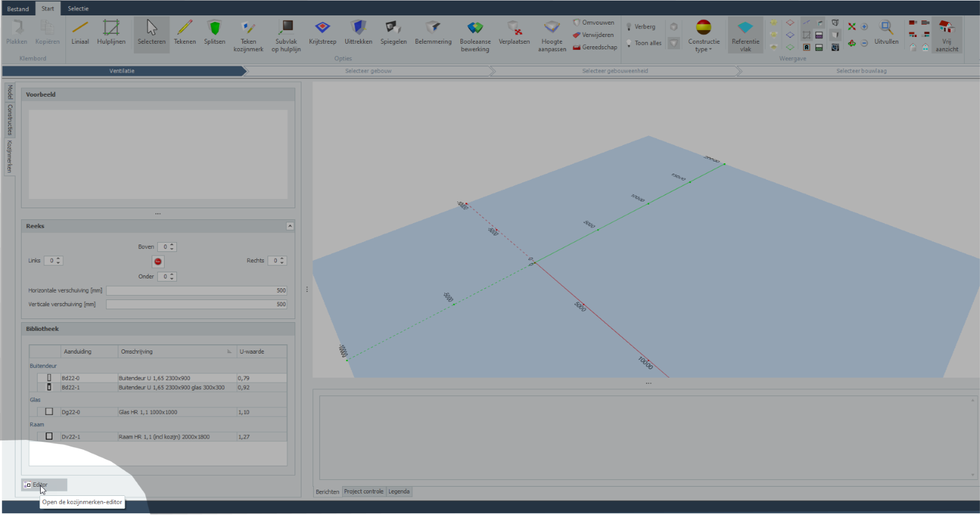The image size is (980, 515).
Task: Increase the Boven stepper value
Action: coord(173,245)
